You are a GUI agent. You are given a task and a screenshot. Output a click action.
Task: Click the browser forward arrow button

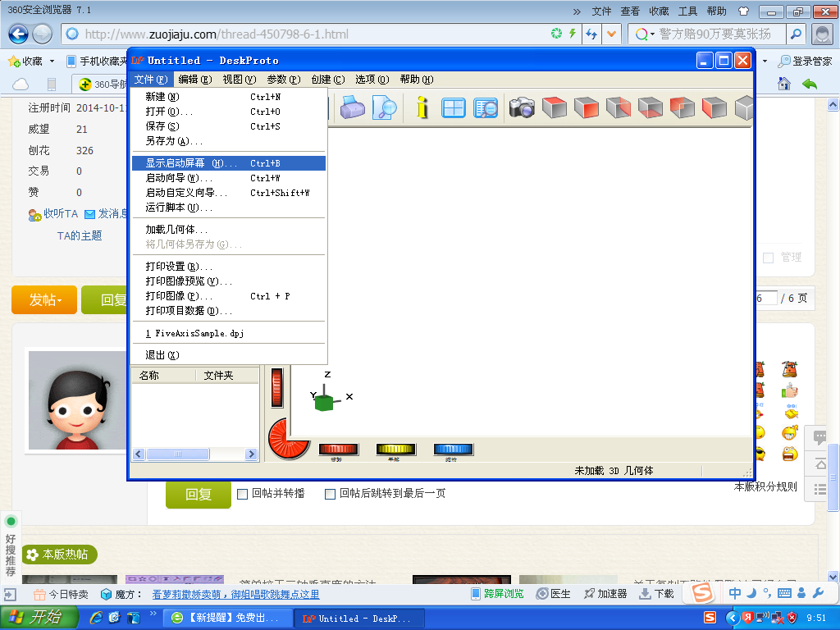[x=43, y=34]
